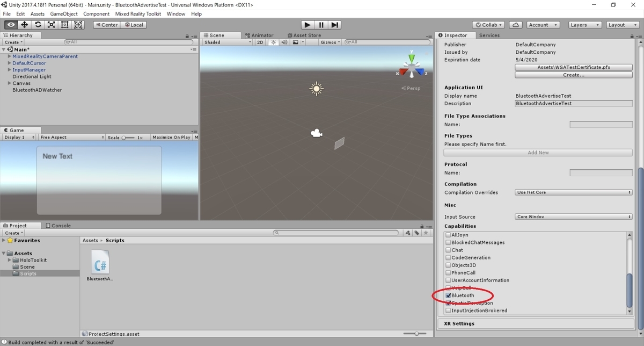Open the Shaded draw mode dropdown

click(228, 42)
